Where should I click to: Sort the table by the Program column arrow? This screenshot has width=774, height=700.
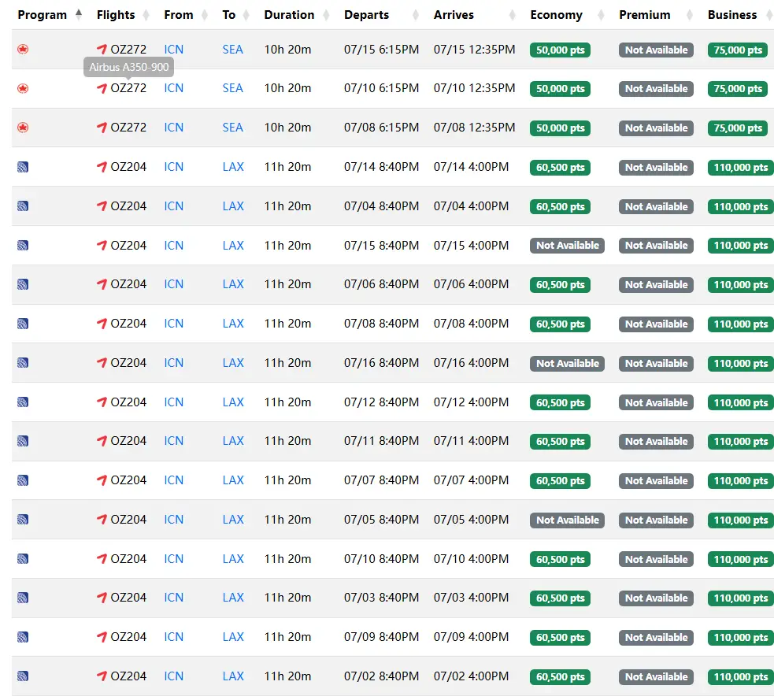coord(78,14)
